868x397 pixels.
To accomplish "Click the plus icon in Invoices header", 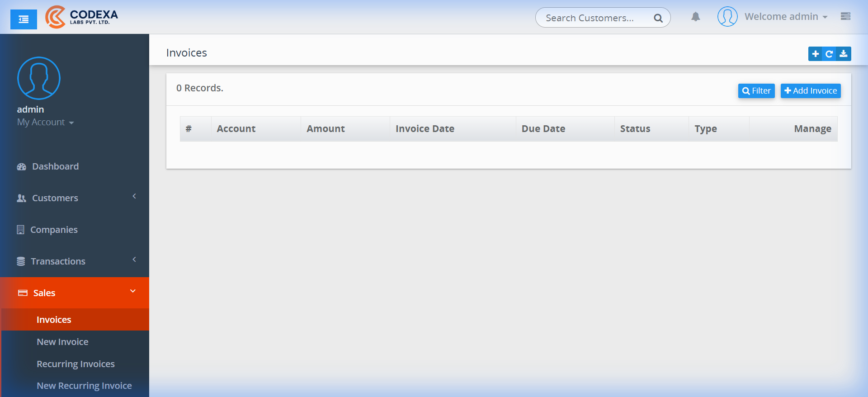I will [x=815, y=54].
